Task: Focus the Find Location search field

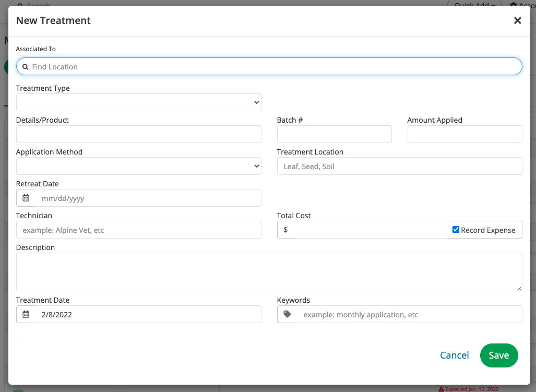Action: coord(271,67)
